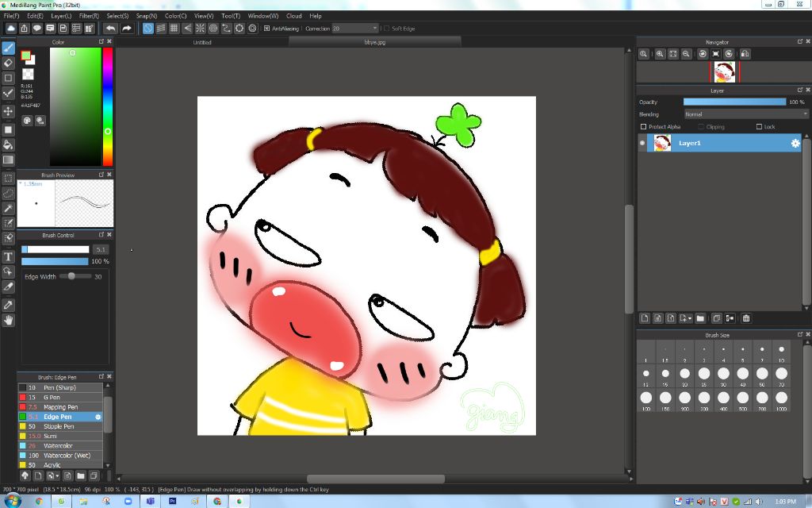The image size is (812, 508).
Task: Add a new layer with the page icon
Action: (645, 318)
